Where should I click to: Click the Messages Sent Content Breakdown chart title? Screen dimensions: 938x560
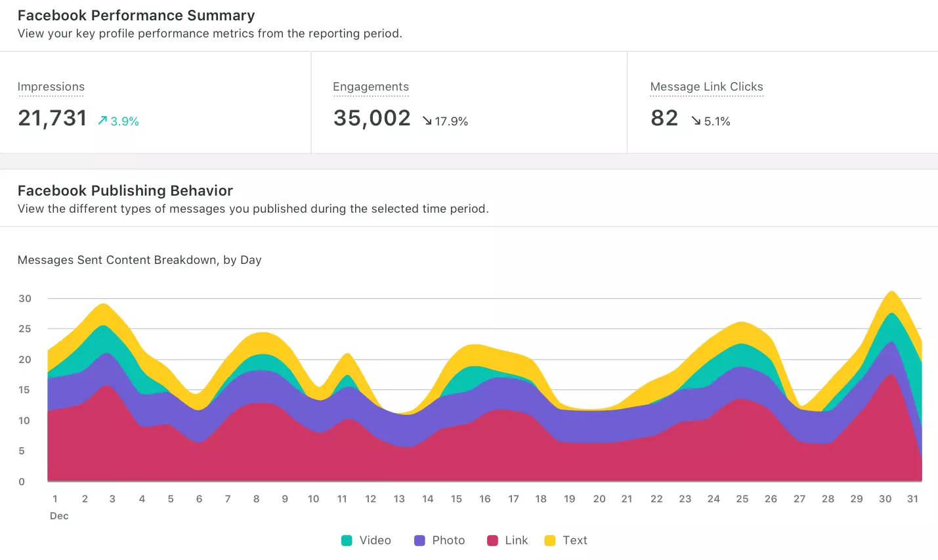140,260
